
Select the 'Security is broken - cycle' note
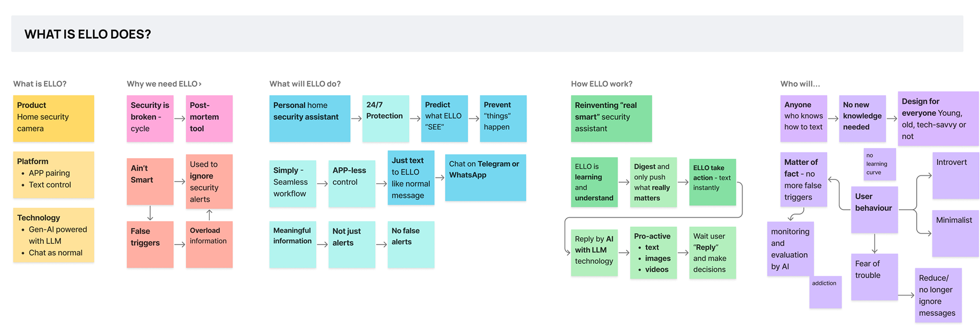pos(150,118)
